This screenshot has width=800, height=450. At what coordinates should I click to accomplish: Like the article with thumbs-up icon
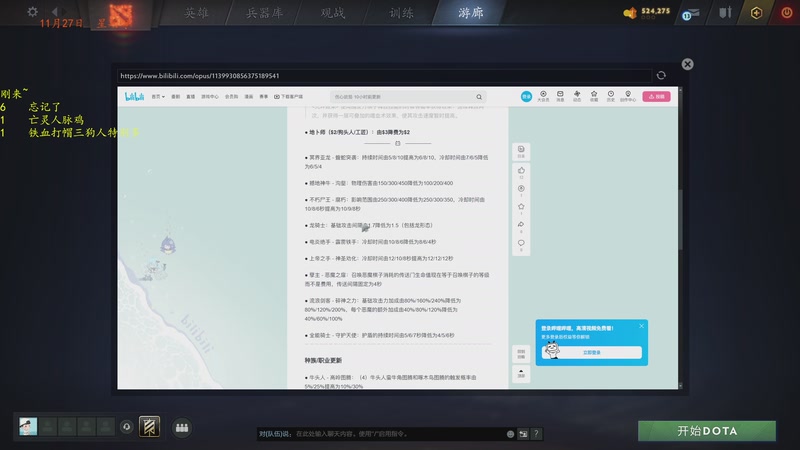[x=521, y=170]
